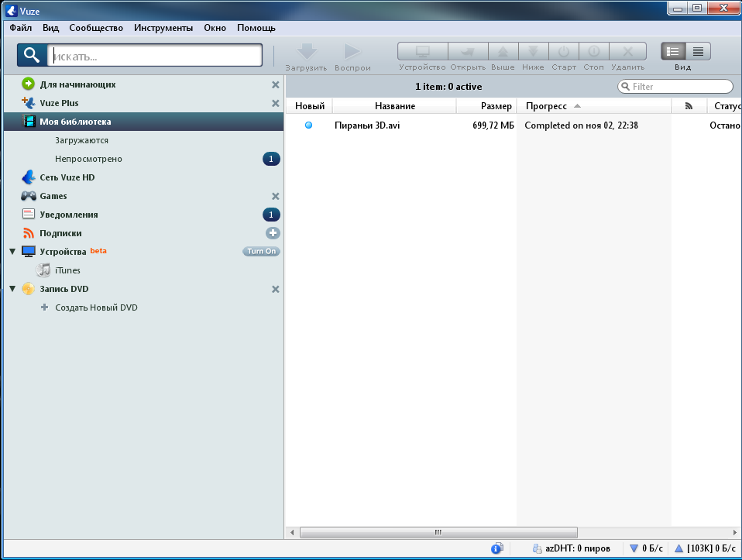Click the scrollbar right arrow
Screen dimensions: 742x560
click(735, 533)
